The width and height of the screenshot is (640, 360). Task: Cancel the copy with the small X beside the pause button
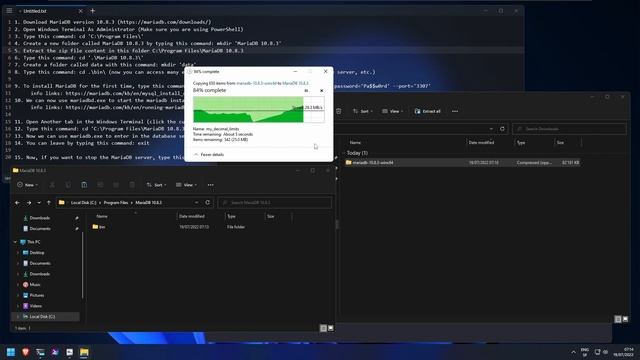(322, 91)
